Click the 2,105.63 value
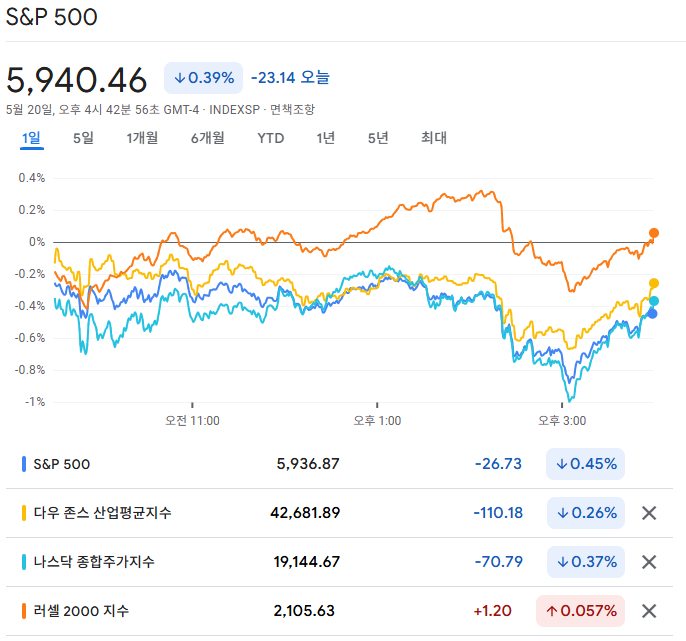 coord(304,611)
